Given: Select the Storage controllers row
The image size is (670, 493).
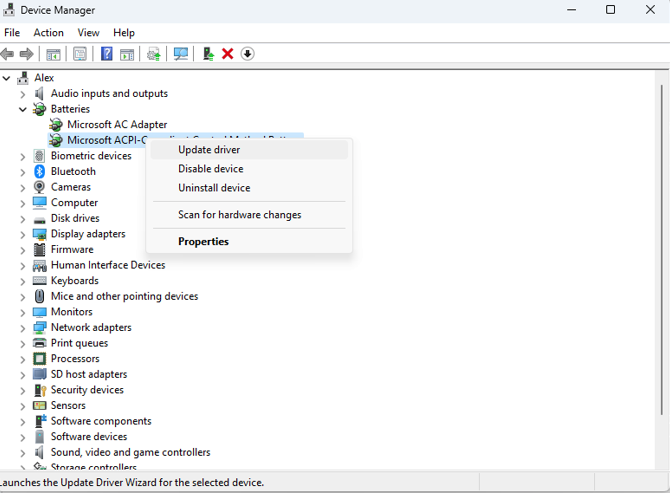Looking at the screenshot, I should [94, 467].
